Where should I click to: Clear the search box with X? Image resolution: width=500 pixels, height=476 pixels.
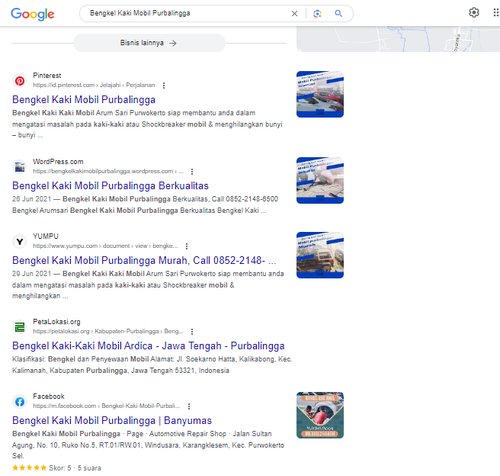(294, 14)
